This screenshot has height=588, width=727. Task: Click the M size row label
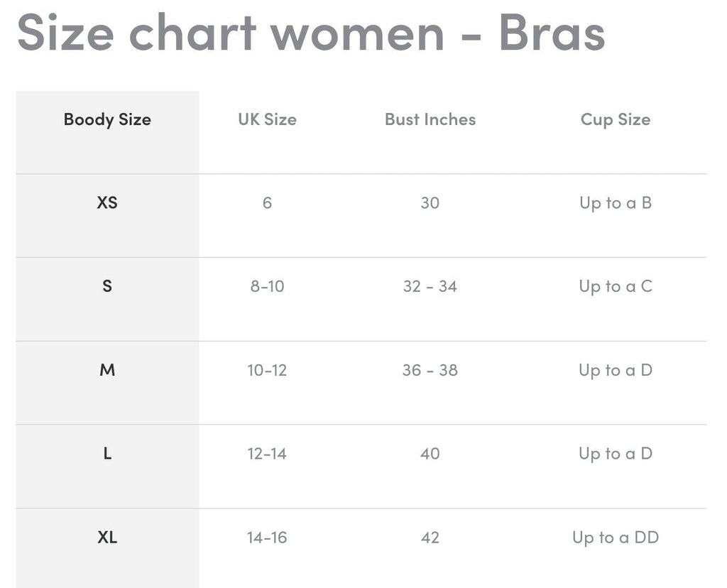point(107,370)
